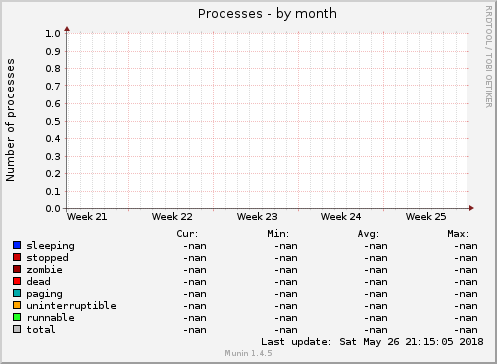Viewport: 497px width, 364px height.
Task: Click the dark red zombie swatch
Action: coord(17,269)
